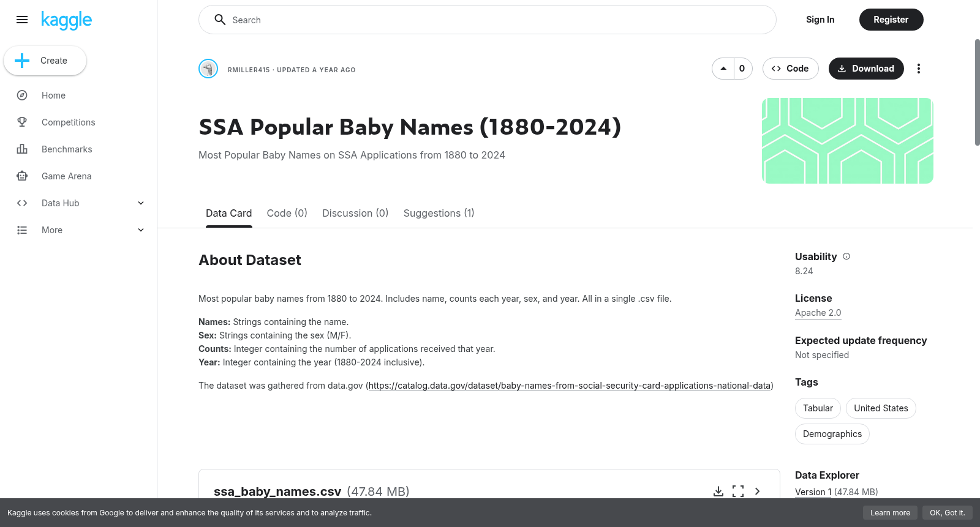Expand the More menu chevron
Screen dimensions: 980x527
[141, 230]
